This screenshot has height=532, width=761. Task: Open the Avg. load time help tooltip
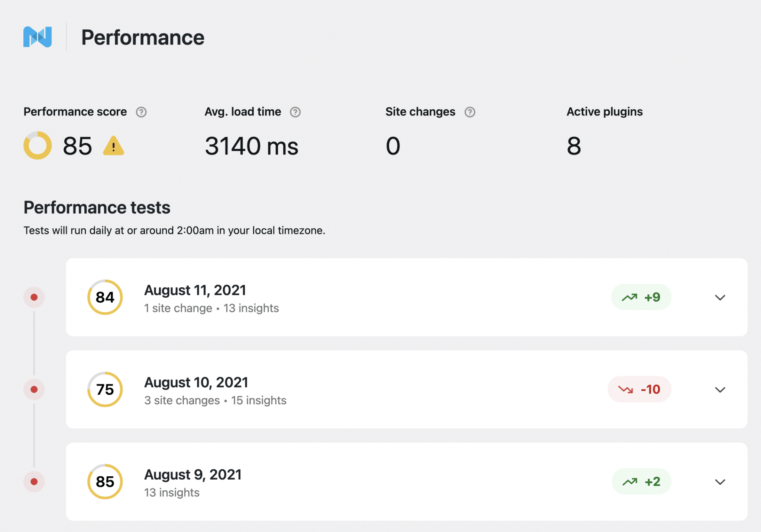coord(295,112)
